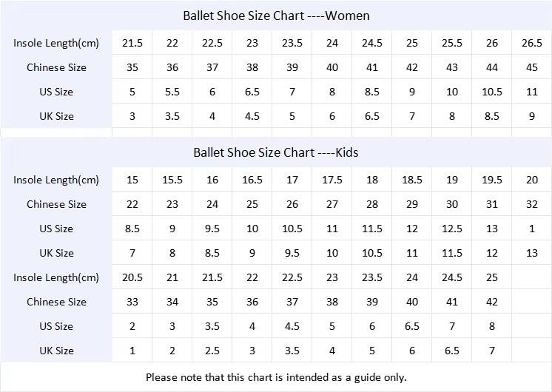Click Chinese Size 44 cell
This screenshot has height=392, width=552.
492,67
